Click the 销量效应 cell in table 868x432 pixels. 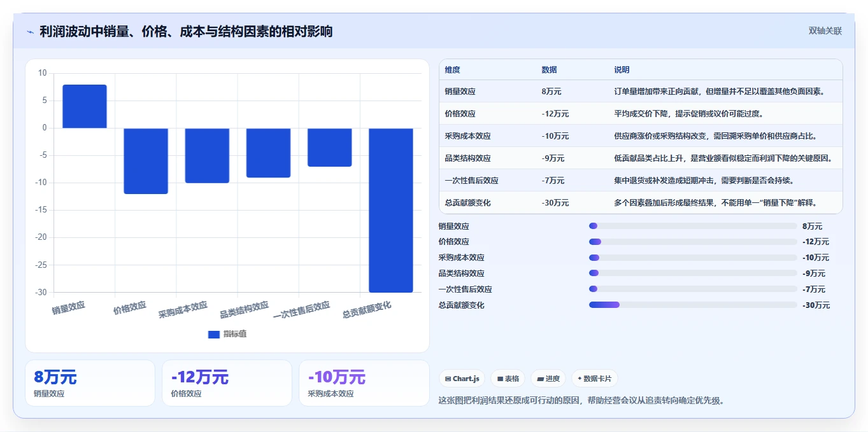460,92
